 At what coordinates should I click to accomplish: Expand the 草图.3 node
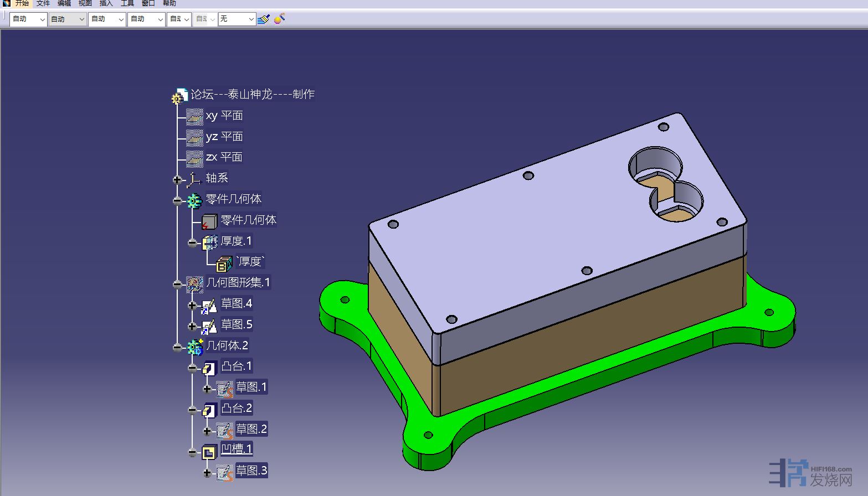pyautogui.click(x=207, y=473)
